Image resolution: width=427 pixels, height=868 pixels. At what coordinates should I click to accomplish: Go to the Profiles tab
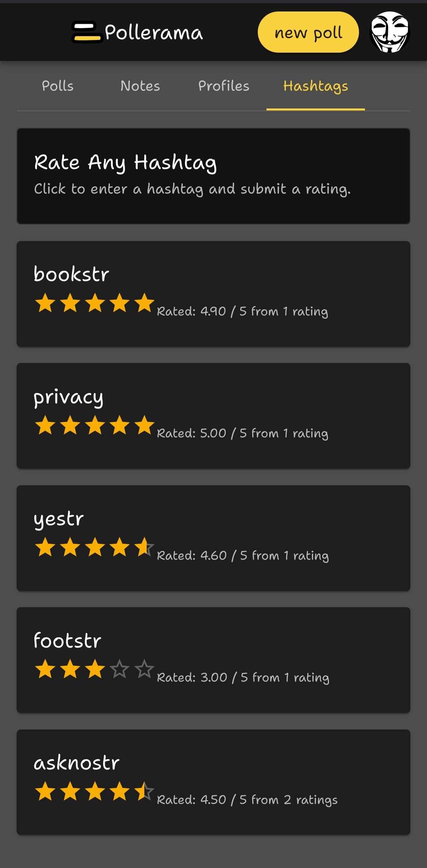pos(224,86)
